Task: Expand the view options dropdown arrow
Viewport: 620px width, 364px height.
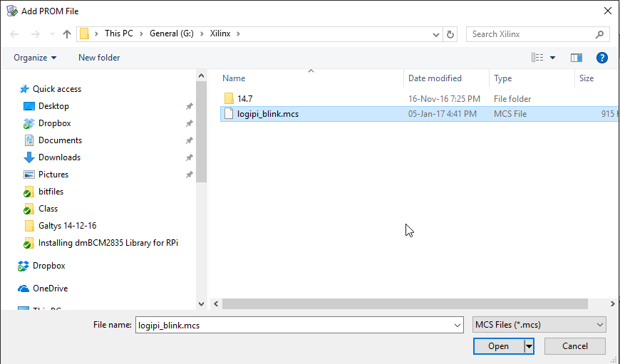Action: [x=554, y=58]
